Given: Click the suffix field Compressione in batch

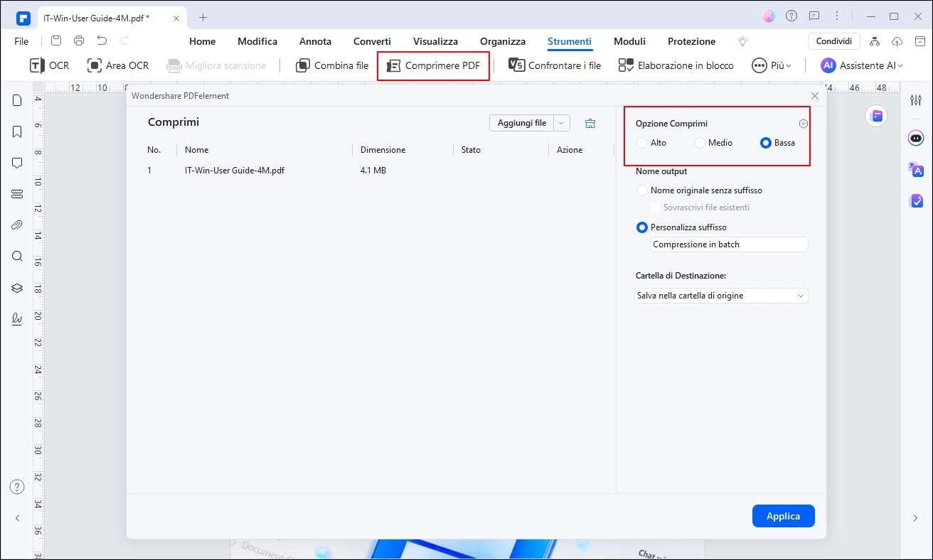Looking at the screenshot, I should click(729, 244).
